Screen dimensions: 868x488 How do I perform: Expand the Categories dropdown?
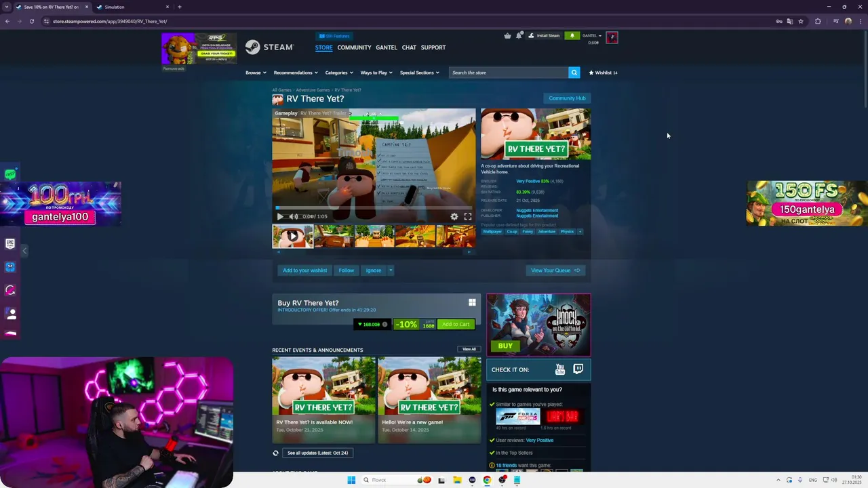coord(339,73)
